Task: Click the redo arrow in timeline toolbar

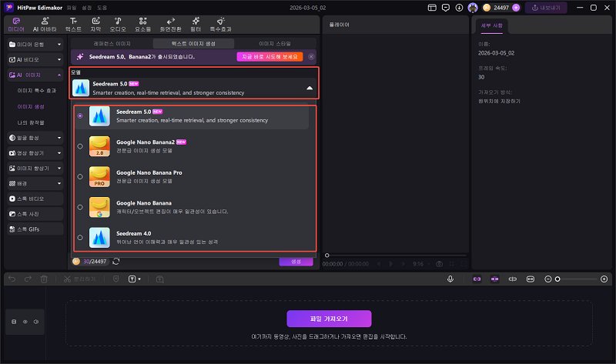Action: click(x=28, y=279)
